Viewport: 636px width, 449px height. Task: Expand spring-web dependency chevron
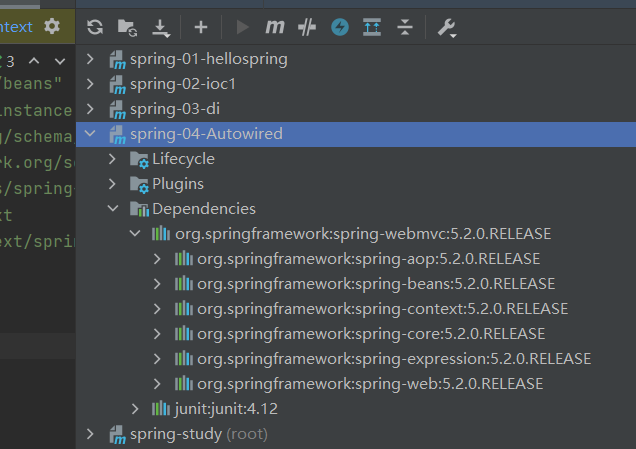[x=157, y=384]
